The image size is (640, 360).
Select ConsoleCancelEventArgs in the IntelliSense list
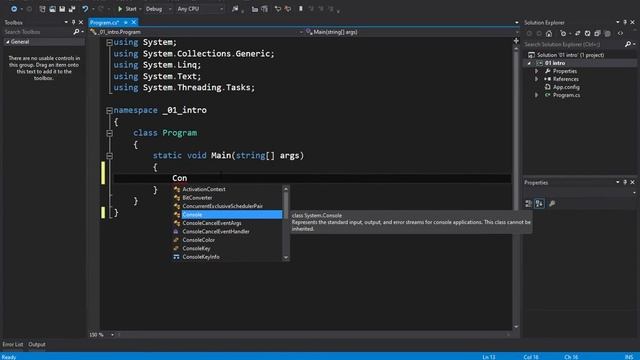227,223
